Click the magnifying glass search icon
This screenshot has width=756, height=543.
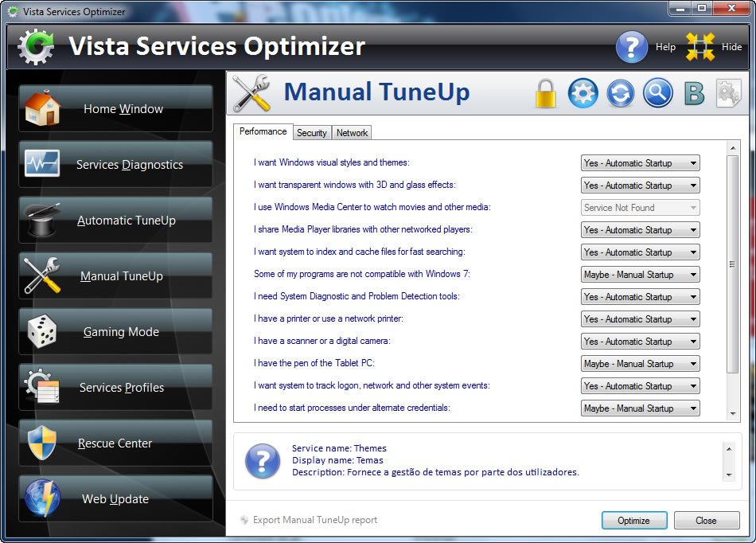click(657, 93)
